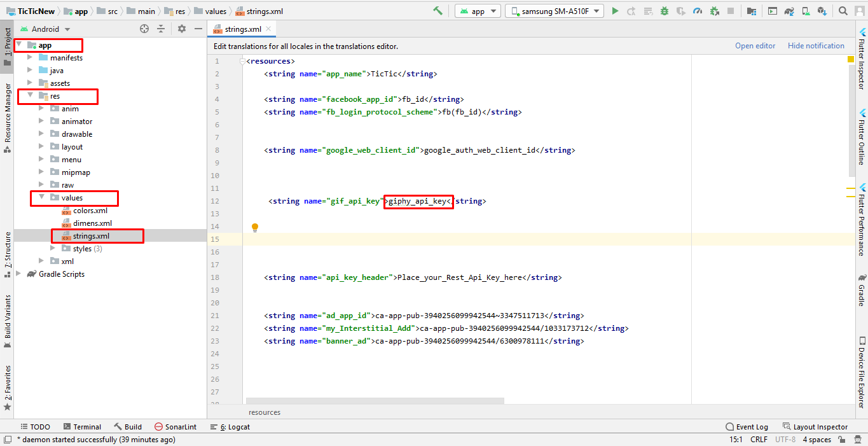
Task: Sync Project with Gradle Files icon
Action: coord(789,11)
